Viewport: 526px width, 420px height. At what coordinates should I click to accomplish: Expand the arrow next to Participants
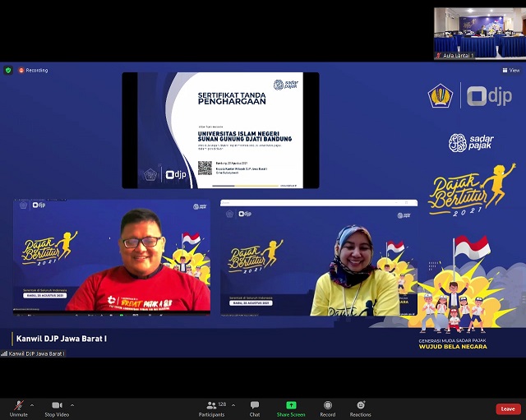click(233, 405)
